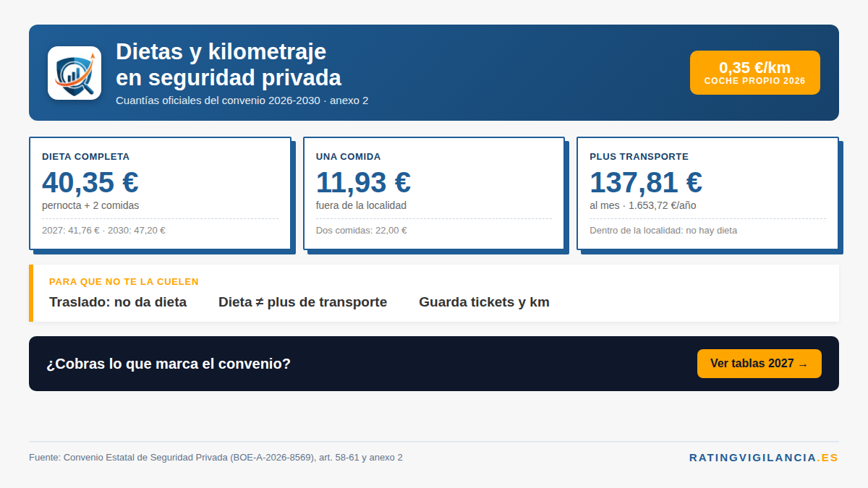868x488 pixels.
Task: Open the RATINGVIGILANCIA.ES link
Action: pyautogui.click(x=764, y=458)
